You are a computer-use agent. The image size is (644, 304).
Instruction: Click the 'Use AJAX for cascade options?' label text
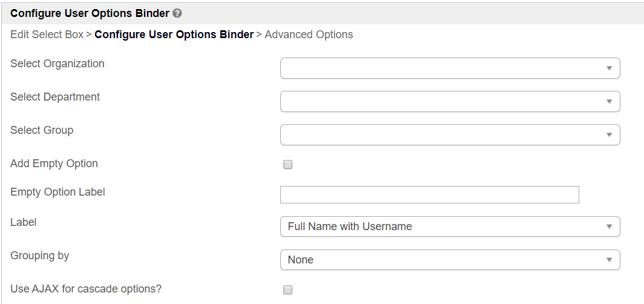(86, 289)
